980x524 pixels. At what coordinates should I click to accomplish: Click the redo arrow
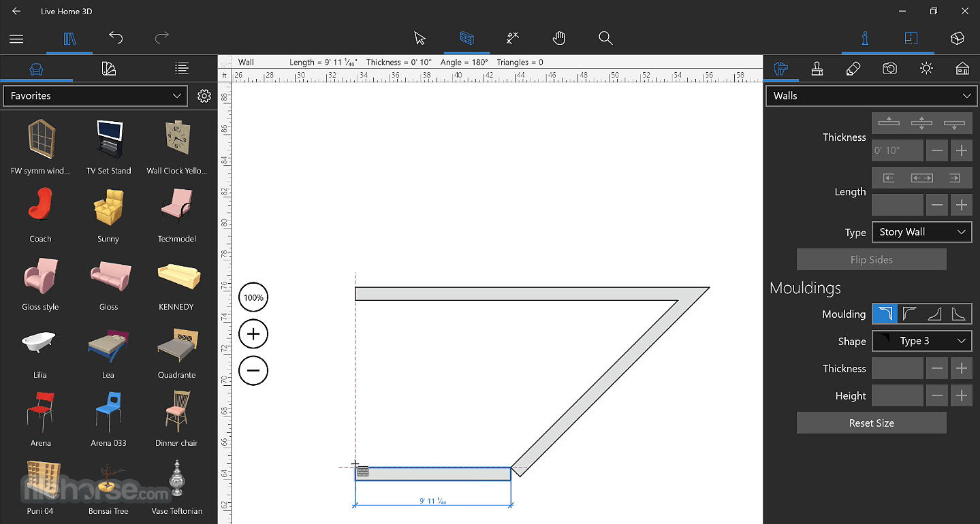161,38
